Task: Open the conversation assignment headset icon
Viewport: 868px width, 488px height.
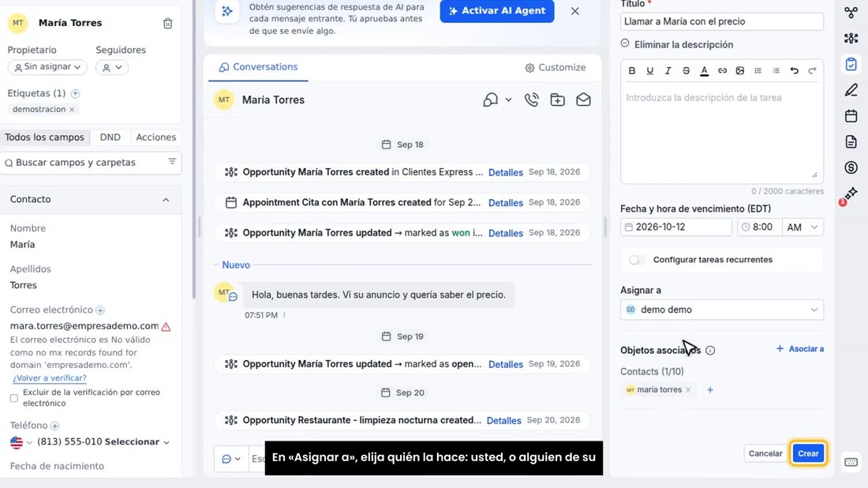Action: pos(491,99)
